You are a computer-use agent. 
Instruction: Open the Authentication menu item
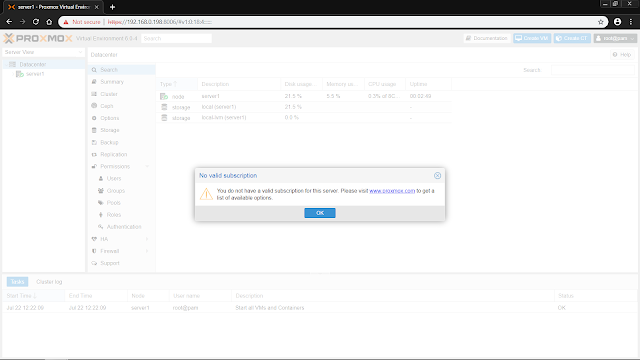point(121,227)
